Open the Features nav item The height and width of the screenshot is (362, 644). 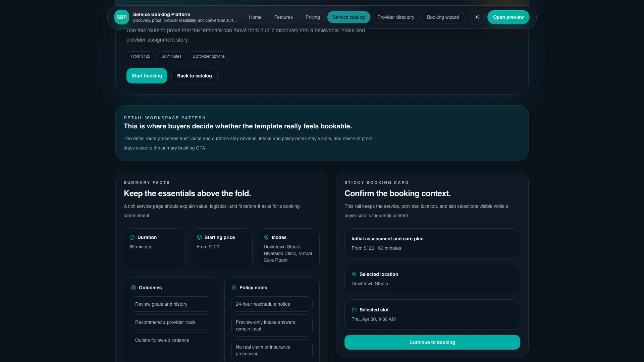(283, 17)
